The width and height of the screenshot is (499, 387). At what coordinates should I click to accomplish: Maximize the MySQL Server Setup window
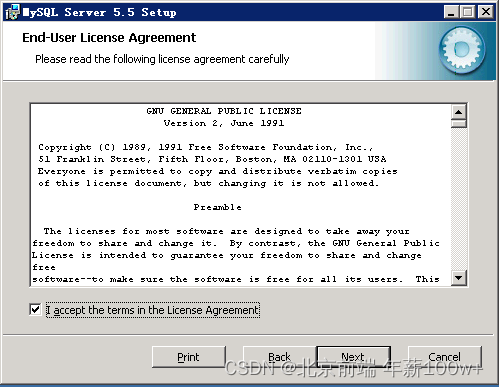tap(468, 12)
